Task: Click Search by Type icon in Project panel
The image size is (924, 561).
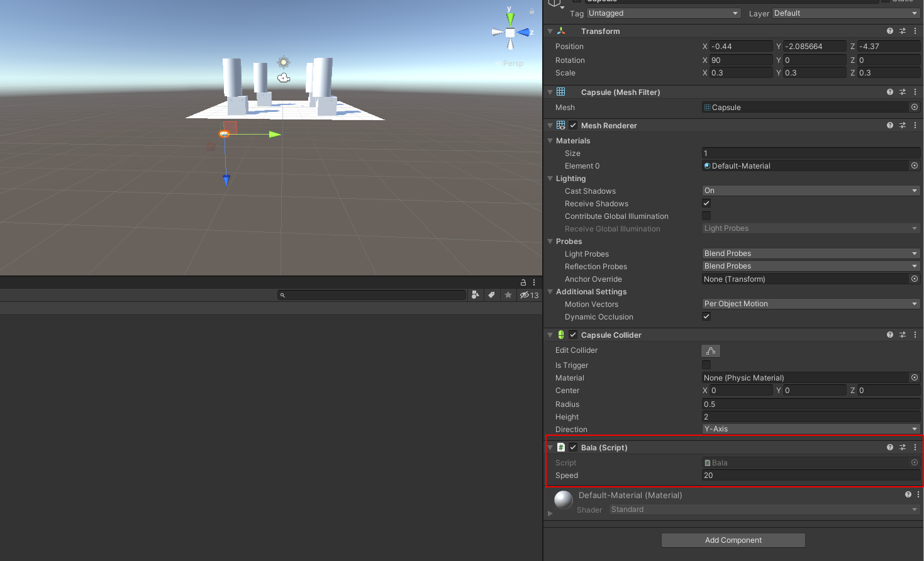Action: [476, 295]
